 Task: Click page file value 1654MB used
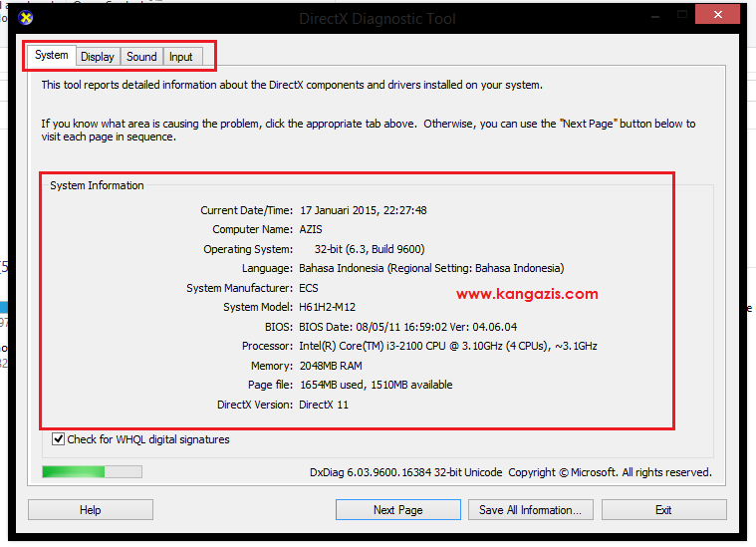point(377,385)
